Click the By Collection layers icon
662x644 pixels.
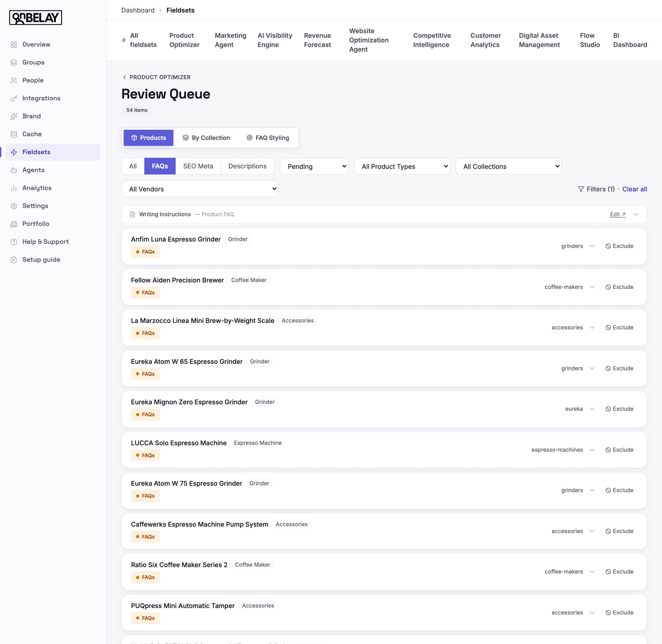(x=186, y=138)
